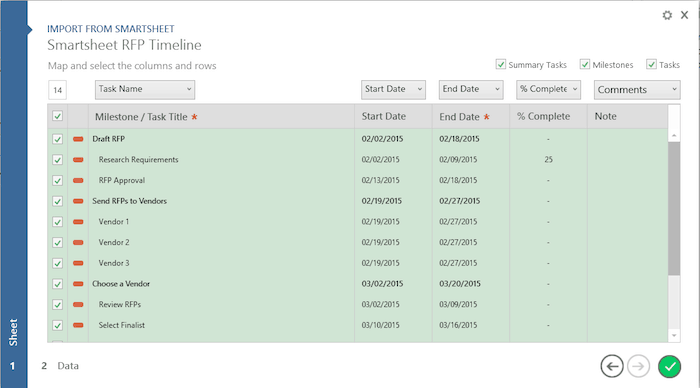Click the red bar icon for Vendor 1
This screenshot has height=388, width=700.
click(x=78, y=221)
